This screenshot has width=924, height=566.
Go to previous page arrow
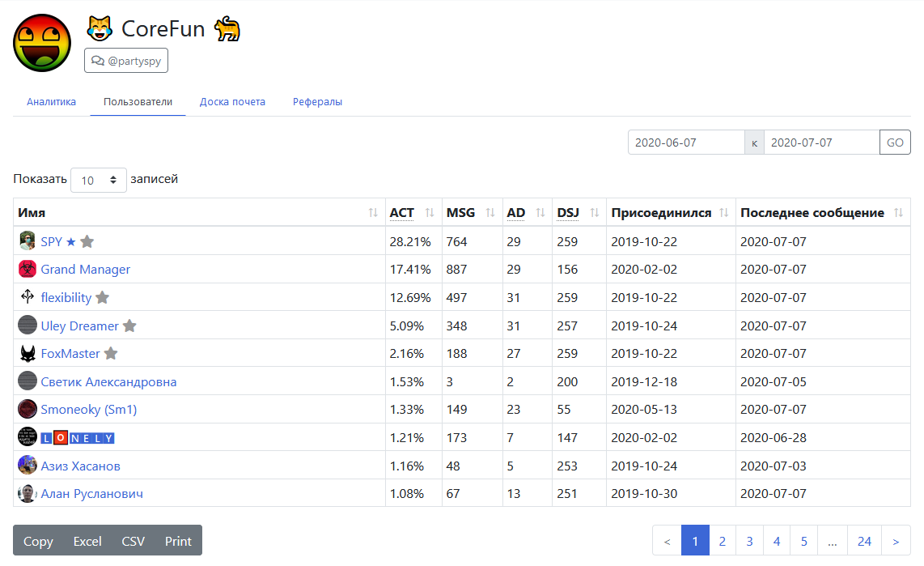[667, 541]
